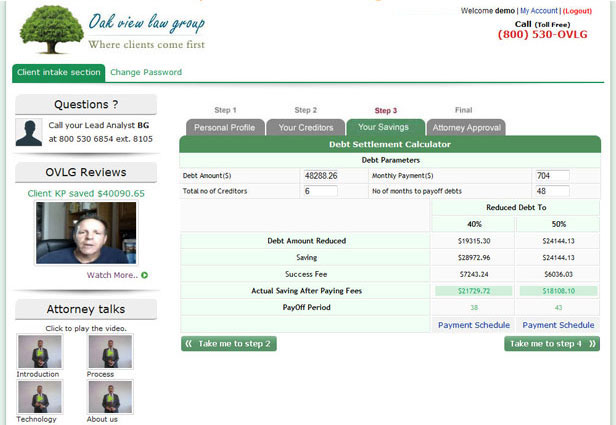Click the green arrow beside Watch More
The height and width of the screenshot is (425, 616).
tap(145, 275)
